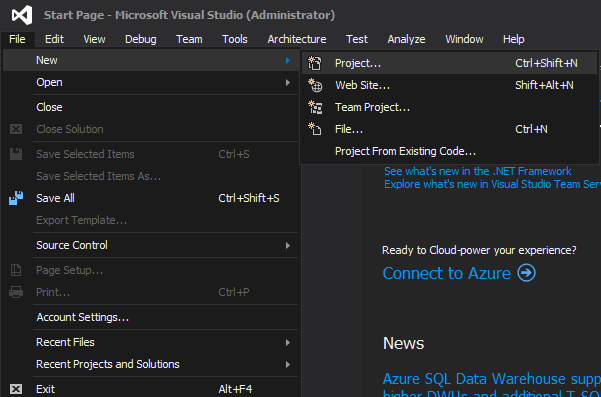This screenshot has width=601, height=397.
Task: Follow the Connect to Azure link
Action: [x=447, y=273]
